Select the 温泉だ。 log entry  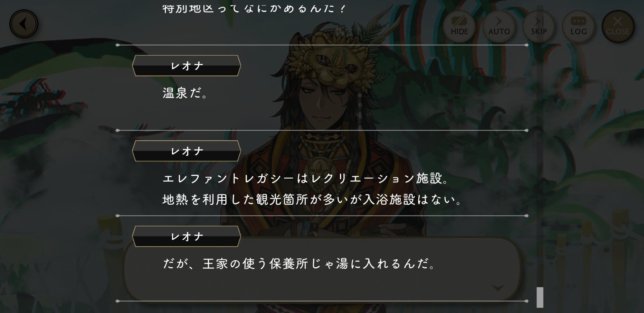(x=322, y=88)
